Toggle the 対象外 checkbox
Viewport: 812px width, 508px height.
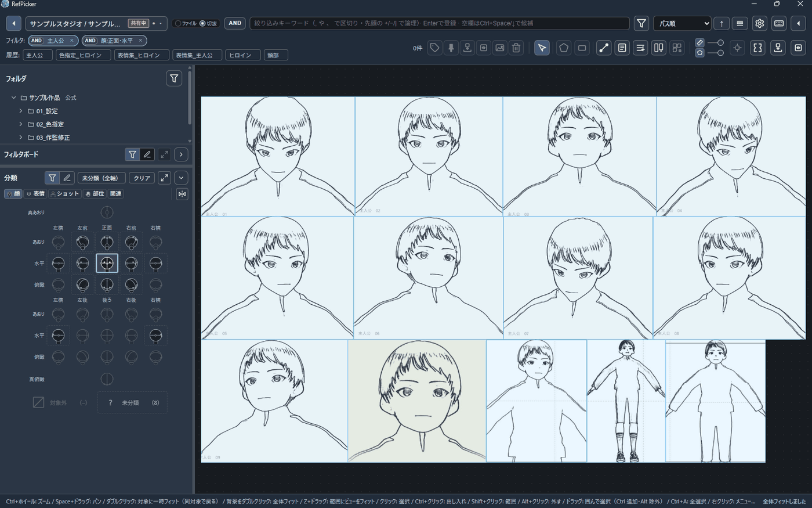(38, 402)
